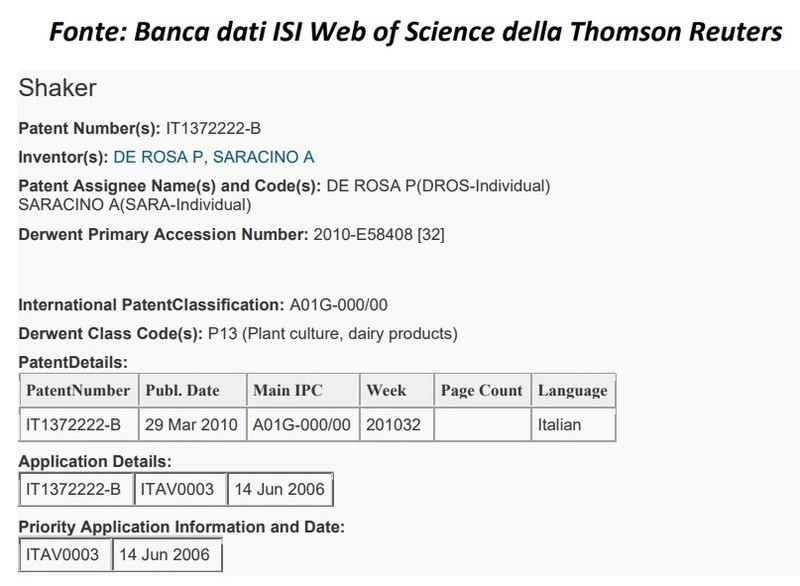Click 14 Jun 2006 in Application Details
Image resolution: width=800 pixels, height=586 pixels.
[x=281, y=489]
